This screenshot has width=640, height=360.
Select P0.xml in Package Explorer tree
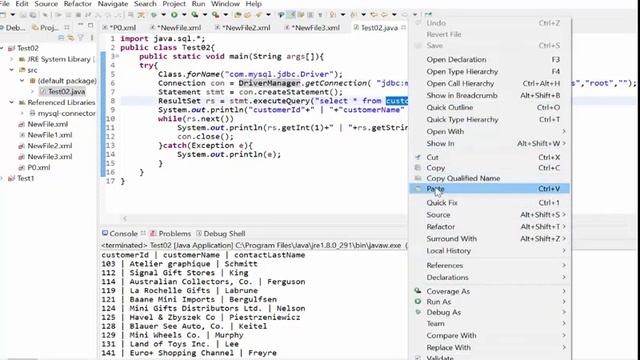[x=34, y=167]
